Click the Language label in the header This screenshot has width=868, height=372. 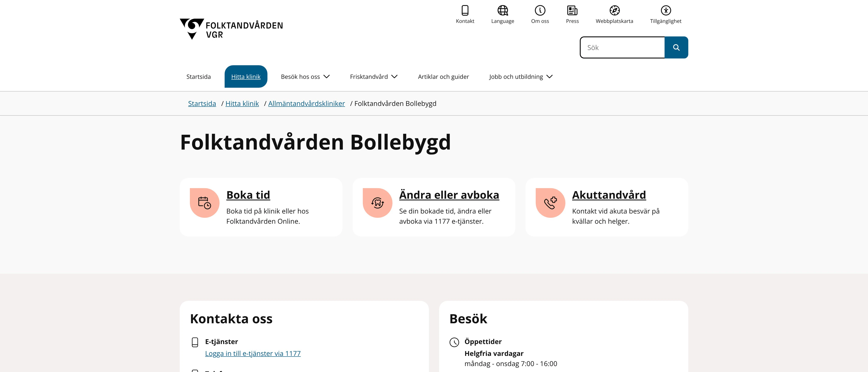(x=502, y=21)
